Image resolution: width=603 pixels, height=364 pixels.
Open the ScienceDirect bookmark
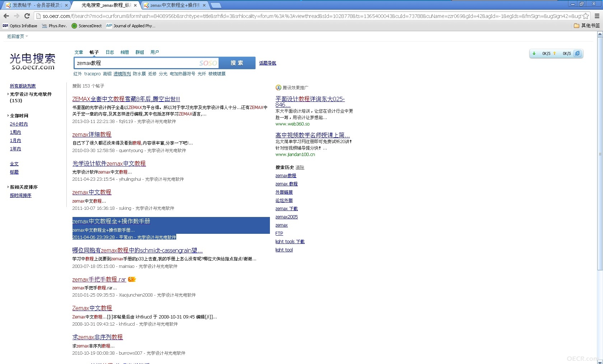click(87, 26)
